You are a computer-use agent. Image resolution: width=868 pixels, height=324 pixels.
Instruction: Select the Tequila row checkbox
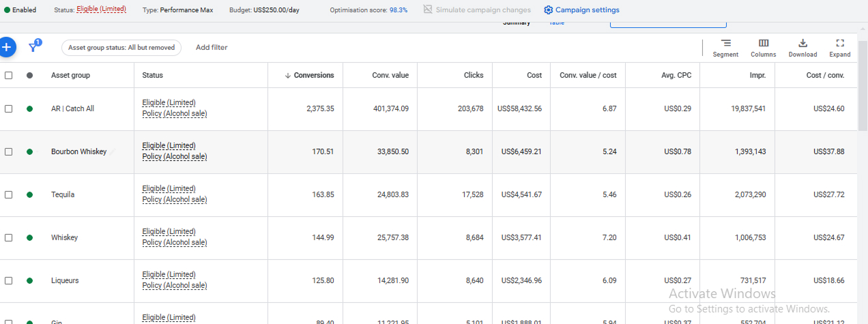click(x=9, y=194)
